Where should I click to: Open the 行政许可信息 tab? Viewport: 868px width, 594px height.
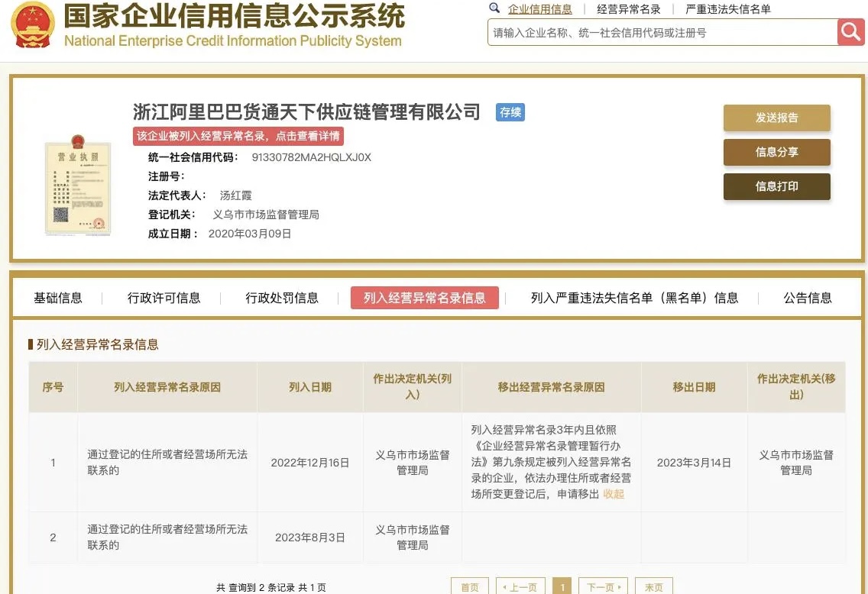(164, 298)
